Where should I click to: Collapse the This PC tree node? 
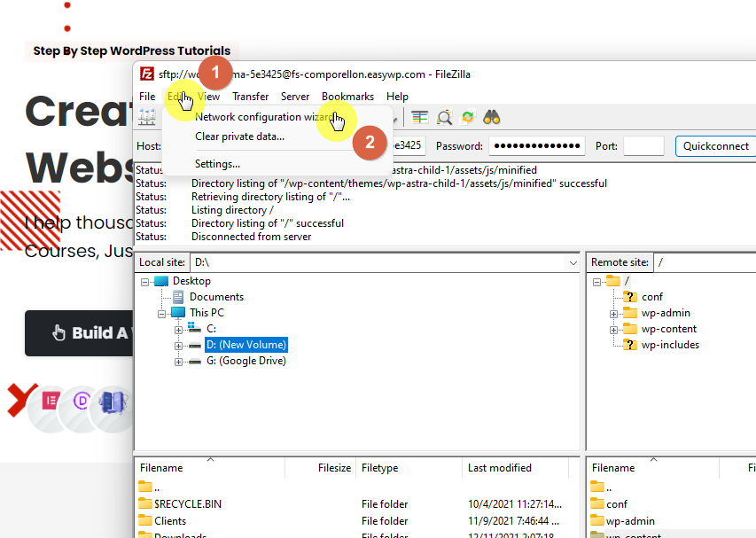[x=161, y=314]
